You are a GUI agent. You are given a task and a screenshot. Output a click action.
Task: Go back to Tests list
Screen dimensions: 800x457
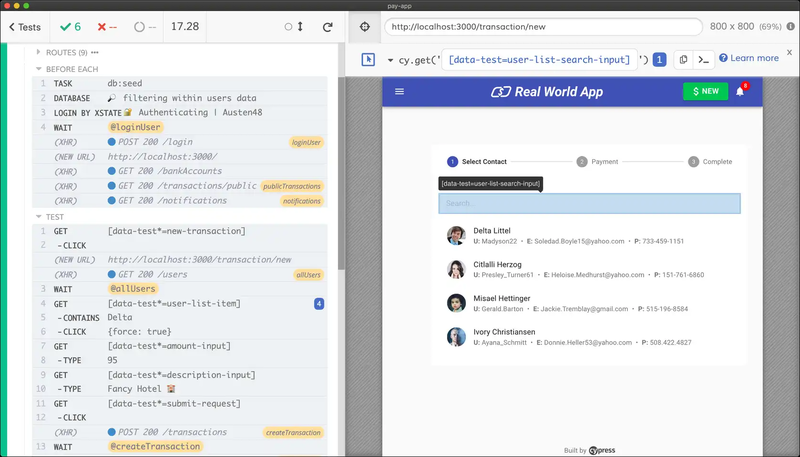click(24, 27)
